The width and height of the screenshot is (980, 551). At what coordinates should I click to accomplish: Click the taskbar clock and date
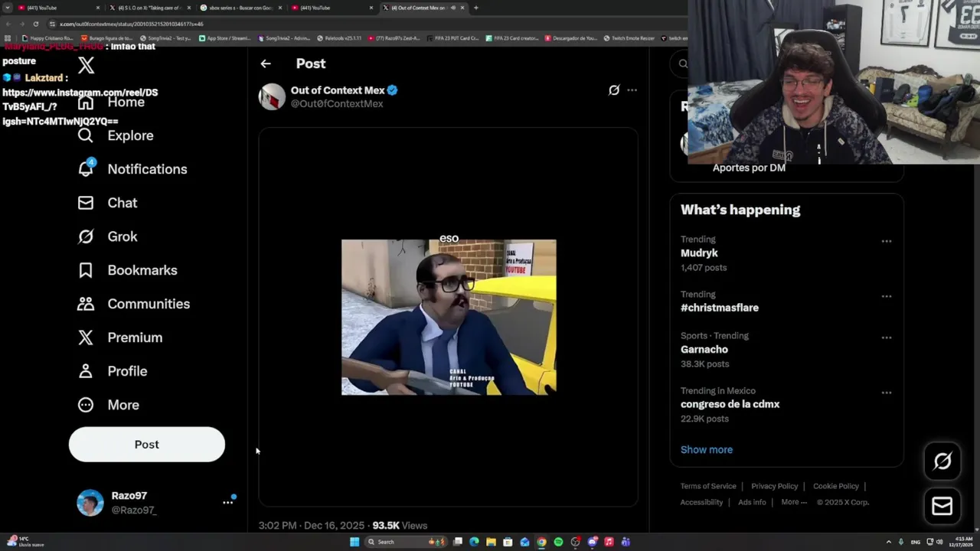[x=962, y=542]
